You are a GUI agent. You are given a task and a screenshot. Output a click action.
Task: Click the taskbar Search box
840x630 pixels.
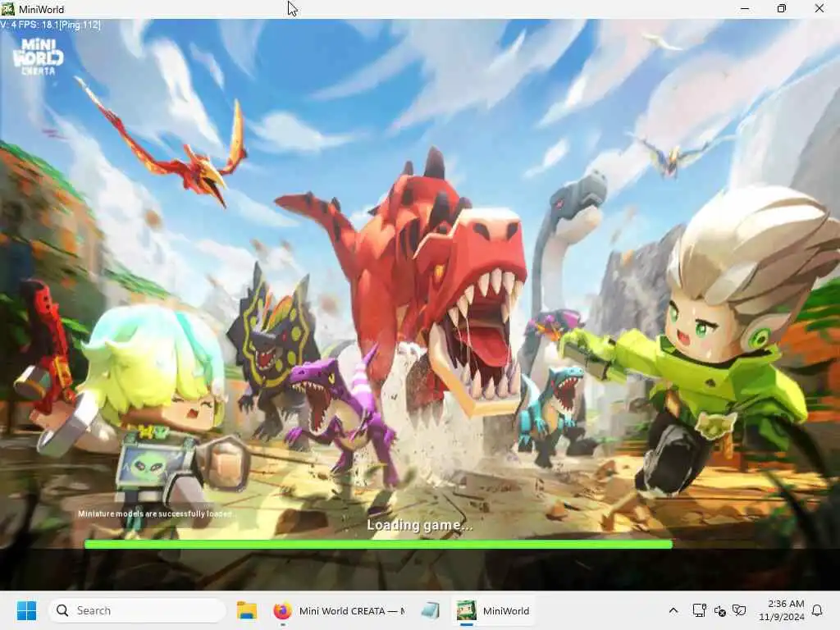138,610
